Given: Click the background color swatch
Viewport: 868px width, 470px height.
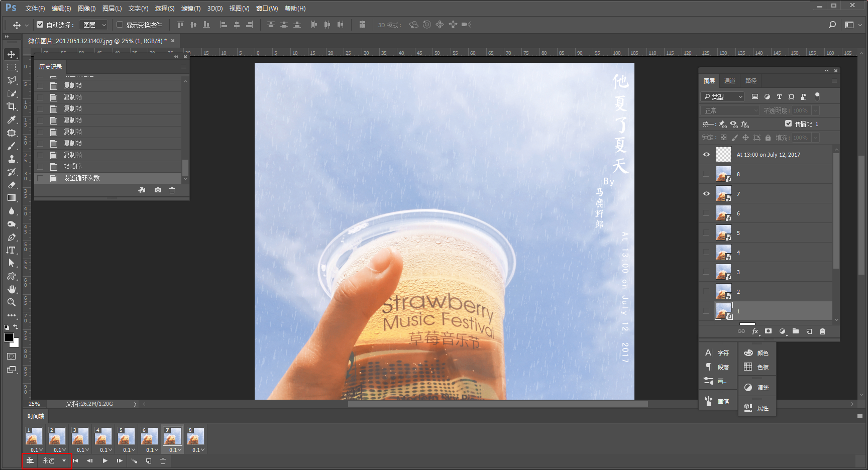Looking at the screenshot, I should 16,344.
